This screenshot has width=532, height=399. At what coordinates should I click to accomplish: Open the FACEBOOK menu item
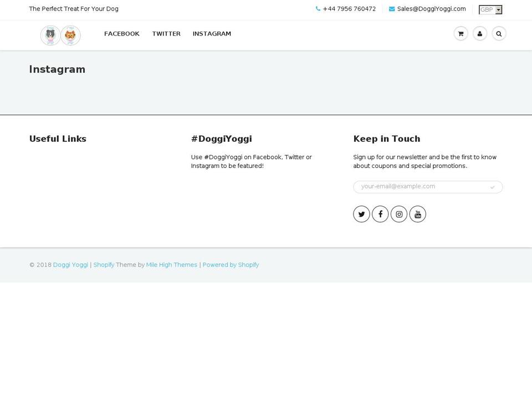[122, 34]
